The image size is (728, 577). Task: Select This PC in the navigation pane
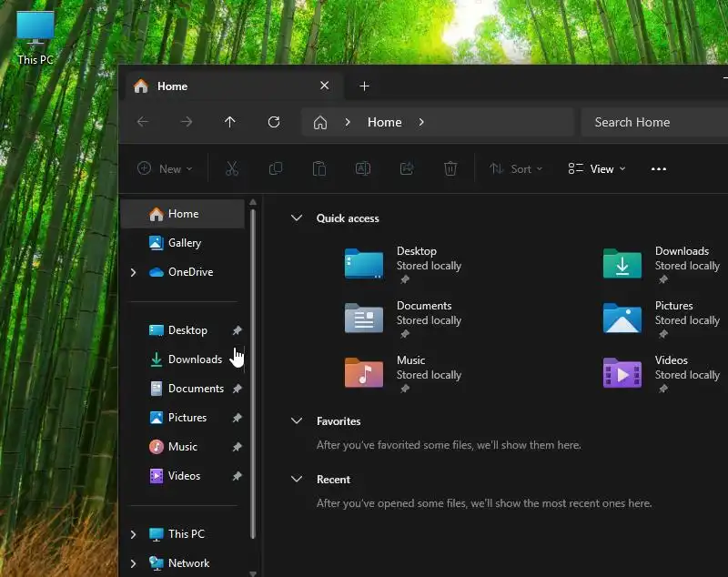tap(184, 534)
